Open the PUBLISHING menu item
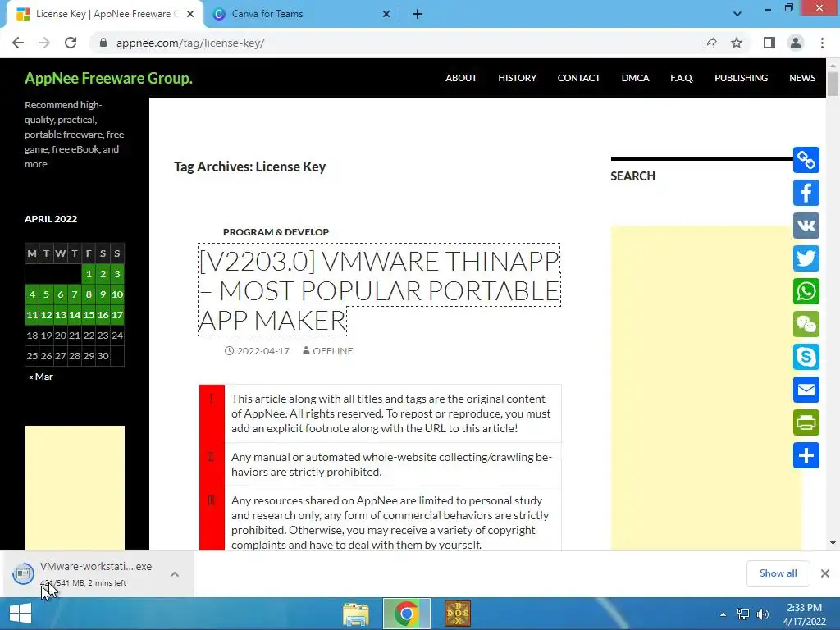 [x=741, y=78]
